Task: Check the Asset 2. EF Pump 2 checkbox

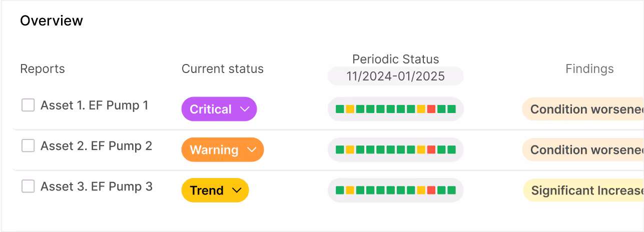Action: [28, 145]
